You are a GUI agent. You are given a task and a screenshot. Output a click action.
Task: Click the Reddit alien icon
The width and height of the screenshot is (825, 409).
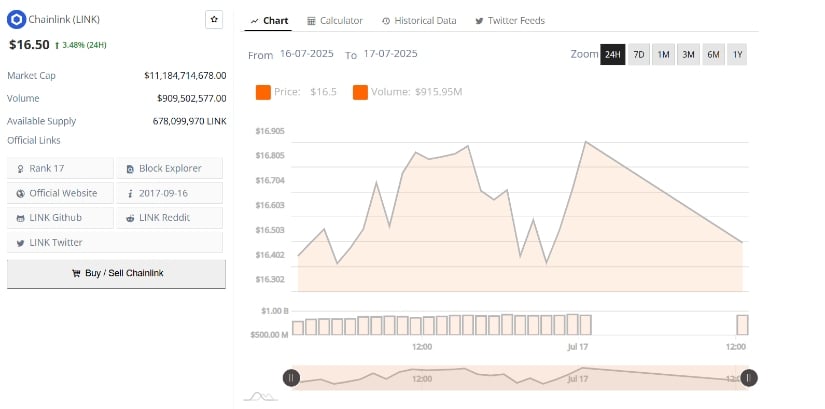pyautogui.click(x=130, y=218)
